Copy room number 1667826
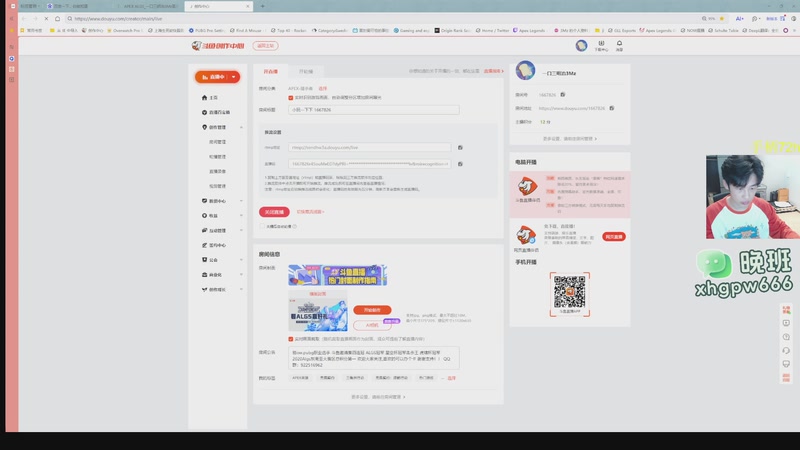800x450 pixels. point(563,95)
